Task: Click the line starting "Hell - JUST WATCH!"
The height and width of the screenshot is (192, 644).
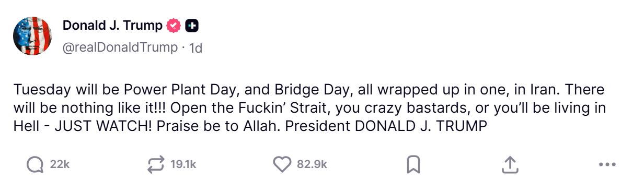Action: (250, 127)
